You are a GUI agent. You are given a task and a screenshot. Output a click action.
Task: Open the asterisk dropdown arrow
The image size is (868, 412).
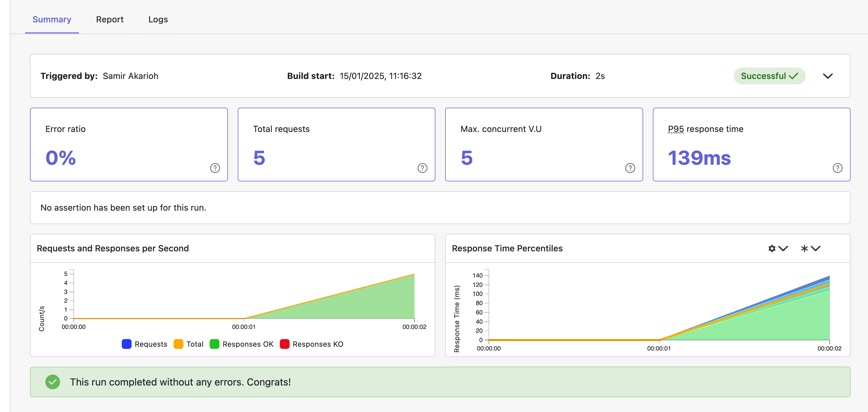click(815, 248)
